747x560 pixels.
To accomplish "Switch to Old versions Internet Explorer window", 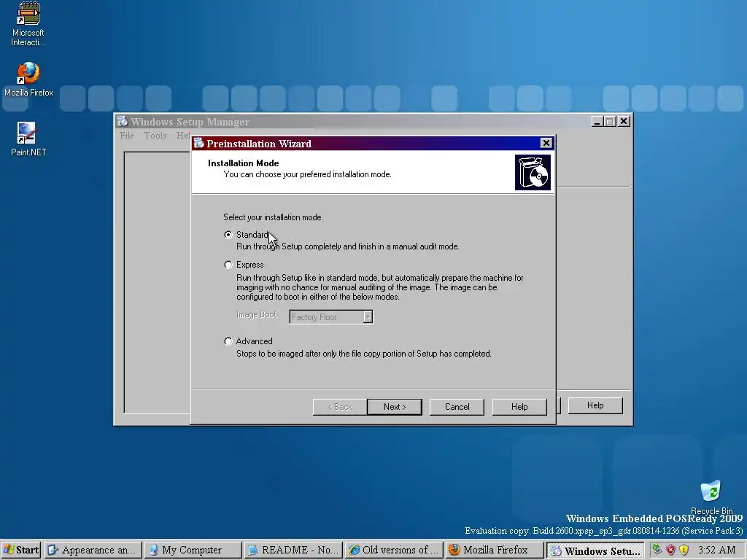I will (x=393, y=550).
